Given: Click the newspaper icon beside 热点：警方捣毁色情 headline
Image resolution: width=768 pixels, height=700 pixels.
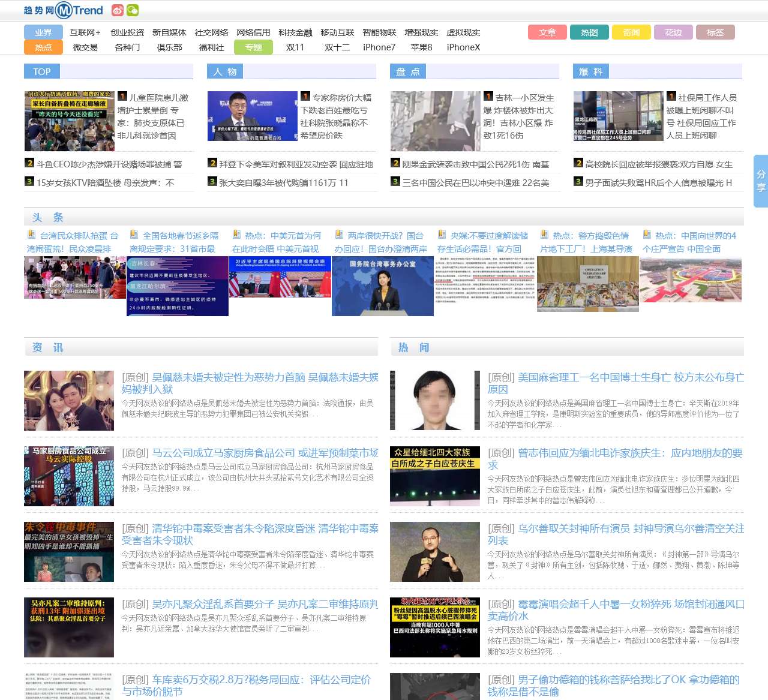Looking at the screenshot, I should [545, 235].
